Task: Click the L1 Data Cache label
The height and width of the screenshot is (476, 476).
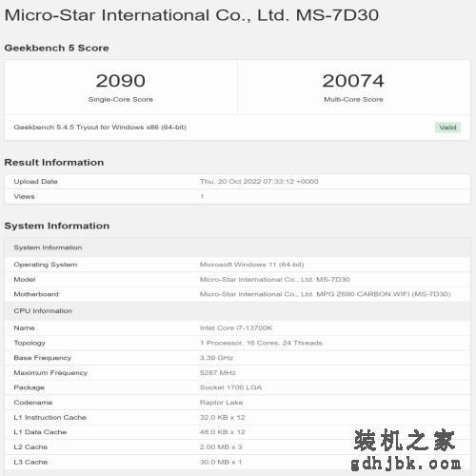Action: pyautogui.click(x=40, y=432)
